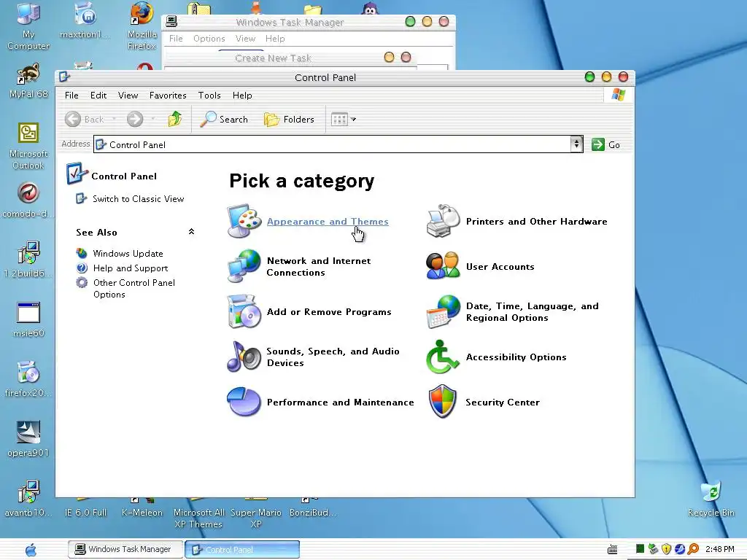Collapse the See Also section
Screen dimensions: 747x560
[x=191, y=232]
